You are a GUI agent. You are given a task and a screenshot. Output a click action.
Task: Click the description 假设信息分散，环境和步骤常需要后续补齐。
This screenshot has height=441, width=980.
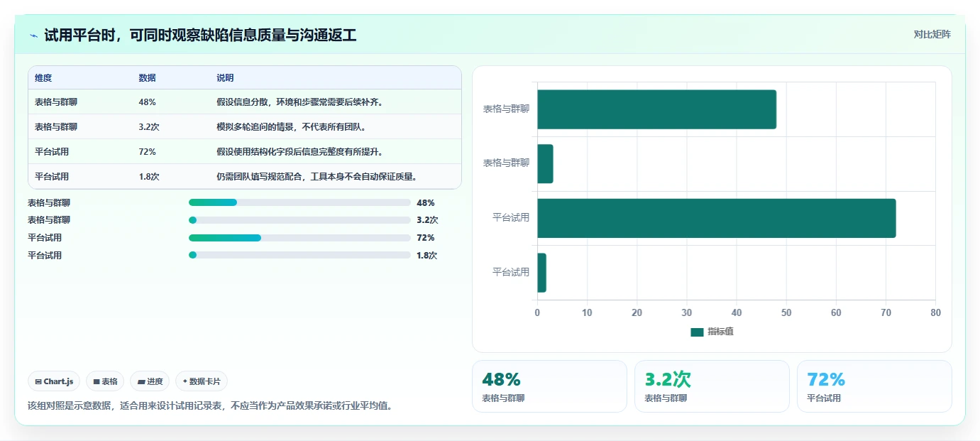coord(299,102)
